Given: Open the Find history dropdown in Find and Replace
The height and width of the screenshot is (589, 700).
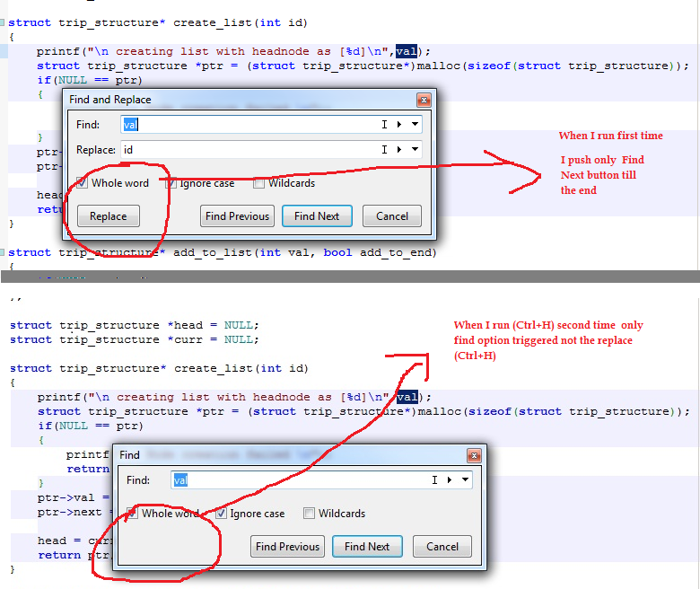Looking at the screenshot, I should click(x=415, y=125).
